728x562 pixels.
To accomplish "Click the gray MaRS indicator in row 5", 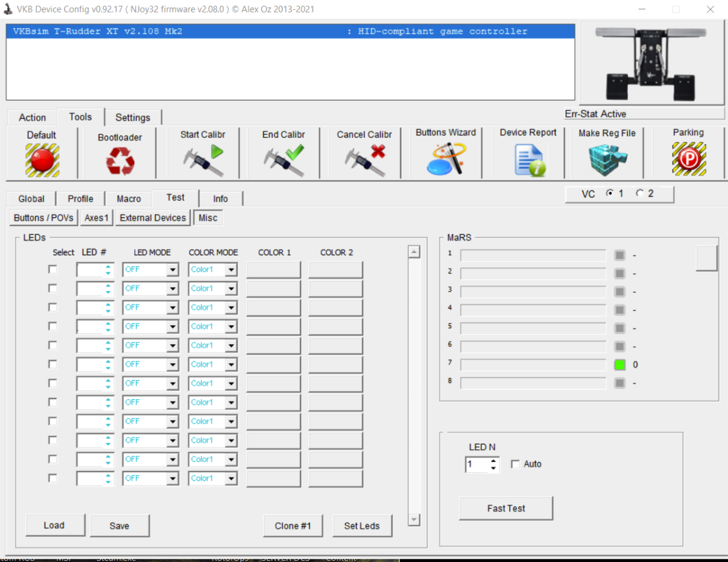I will tap(619, 328).
